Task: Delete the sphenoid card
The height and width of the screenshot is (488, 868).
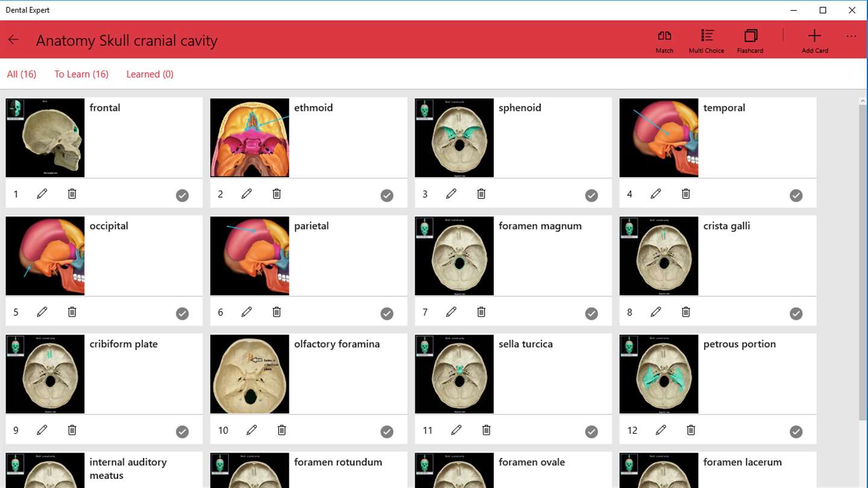Action: coord(482,194)
